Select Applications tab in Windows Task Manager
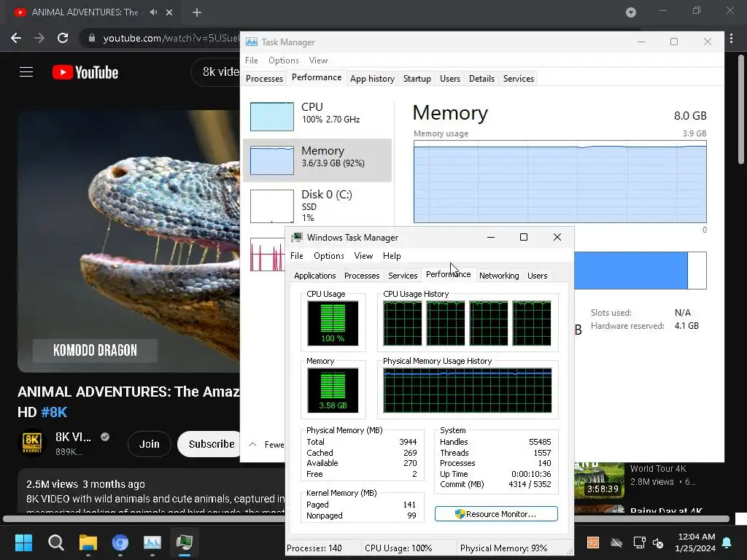 tap(315, 276)
